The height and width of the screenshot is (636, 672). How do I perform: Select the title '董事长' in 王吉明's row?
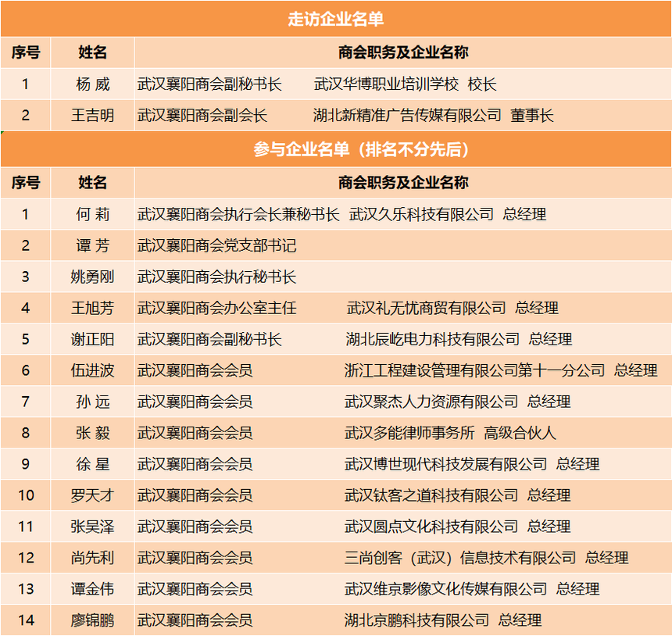coord(532,116)
